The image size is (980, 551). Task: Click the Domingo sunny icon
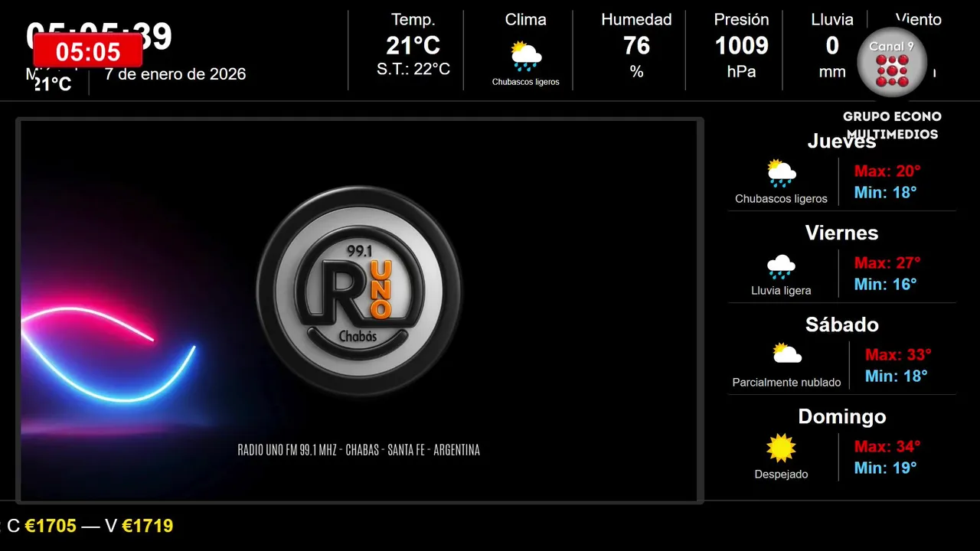(781, 448)
